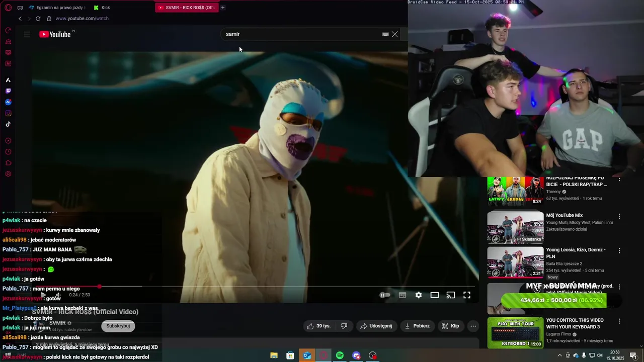Viewport: 644px width, 362px height.
Task: Open the Extensions cube sidebar icon
Action: (8, 163)
